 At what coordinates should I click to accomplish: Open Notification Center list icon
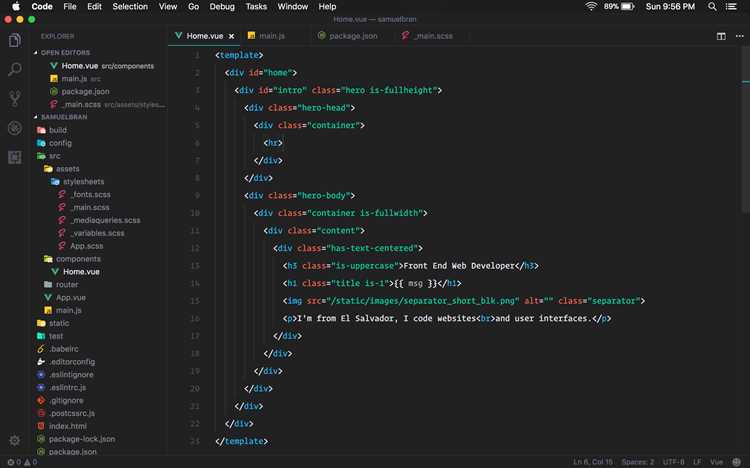click(x=731, y=7)
